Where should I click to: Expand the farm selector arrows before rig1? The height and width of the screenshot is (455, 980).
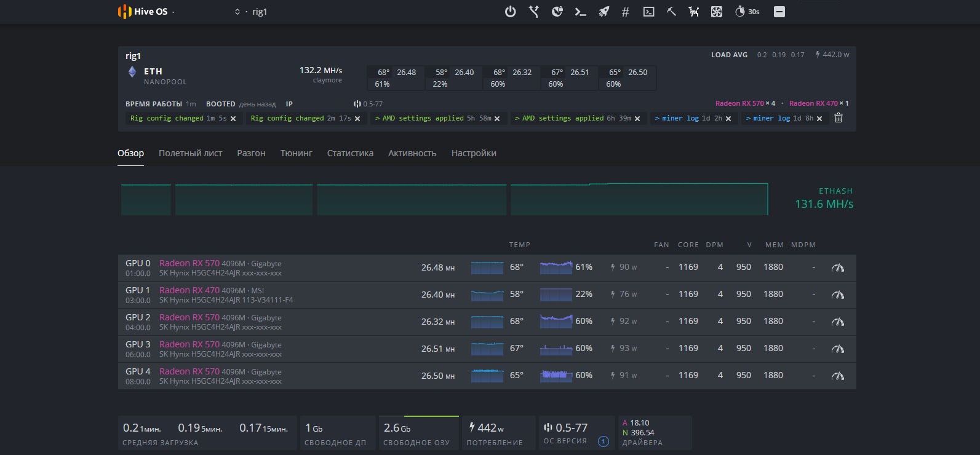point(237,12)
